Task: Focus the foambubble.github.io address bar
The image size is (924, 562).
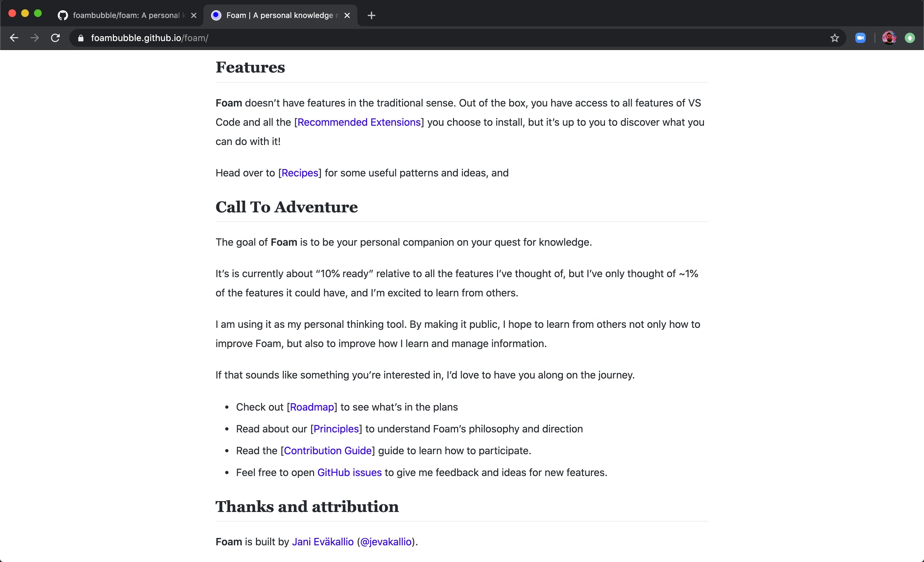Action: [x=450, y=38]
